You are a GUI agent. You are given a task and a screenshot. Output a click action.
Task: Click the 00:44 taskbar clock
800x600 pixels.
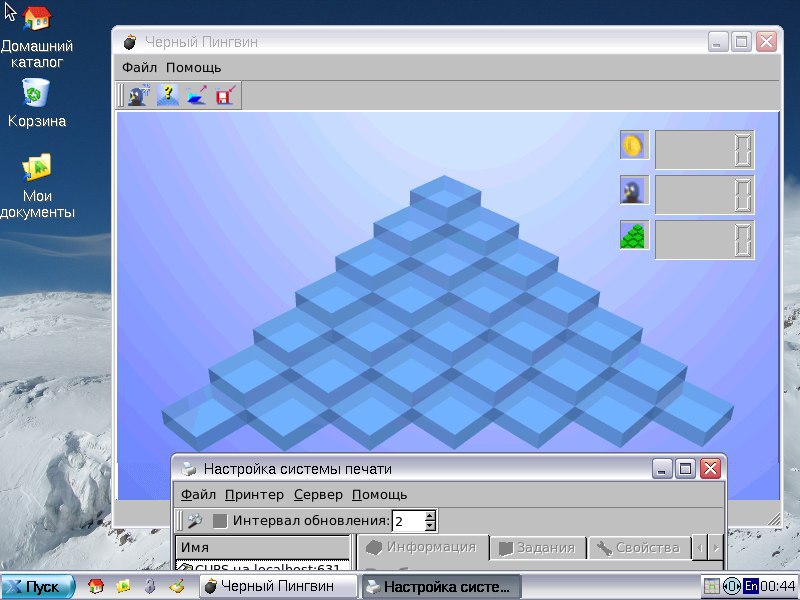click(779, 586)
